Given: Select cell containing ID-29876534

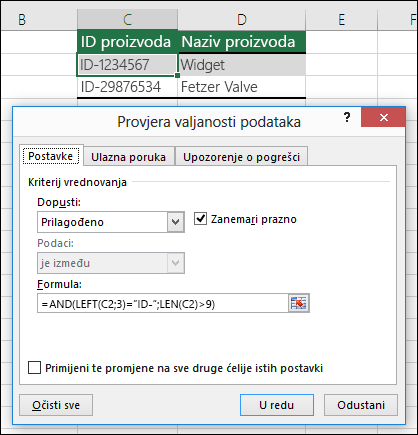Looking at the screenshot, I should pos(127,87).
